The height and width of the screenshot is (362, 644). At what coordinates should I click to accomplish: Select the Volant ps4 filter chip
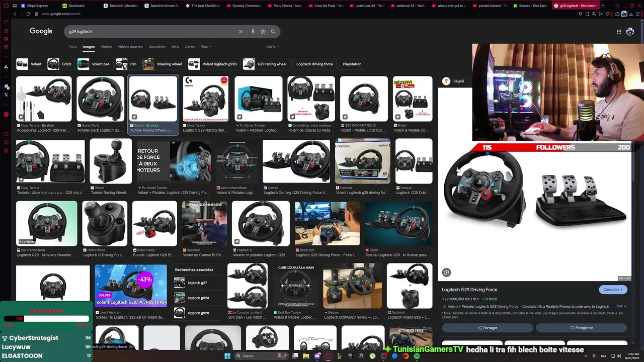coord(94,64)
